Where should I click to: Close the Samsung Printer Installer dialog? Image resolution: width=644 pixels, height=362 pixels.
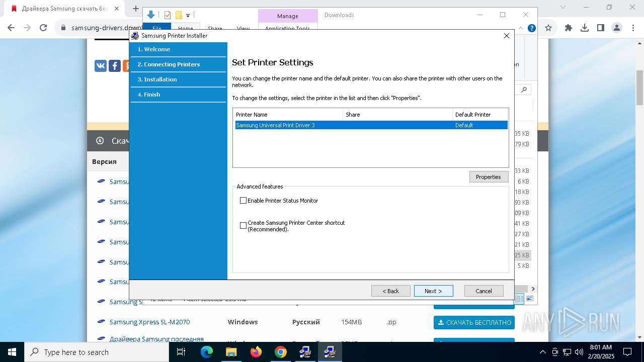507,36
